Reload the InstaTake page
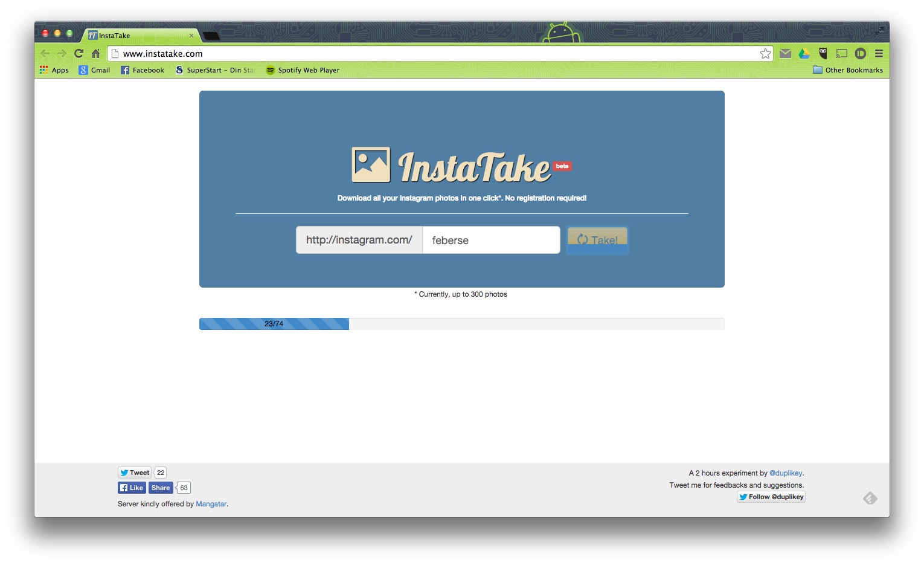 tap(79, 53)
